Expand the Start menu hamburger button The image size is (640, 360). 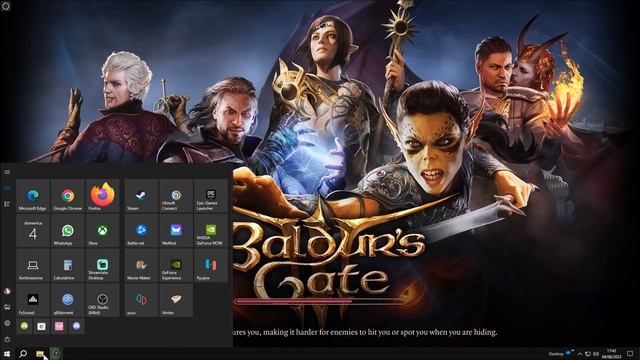pyautogui.click(x=7, y=172)
